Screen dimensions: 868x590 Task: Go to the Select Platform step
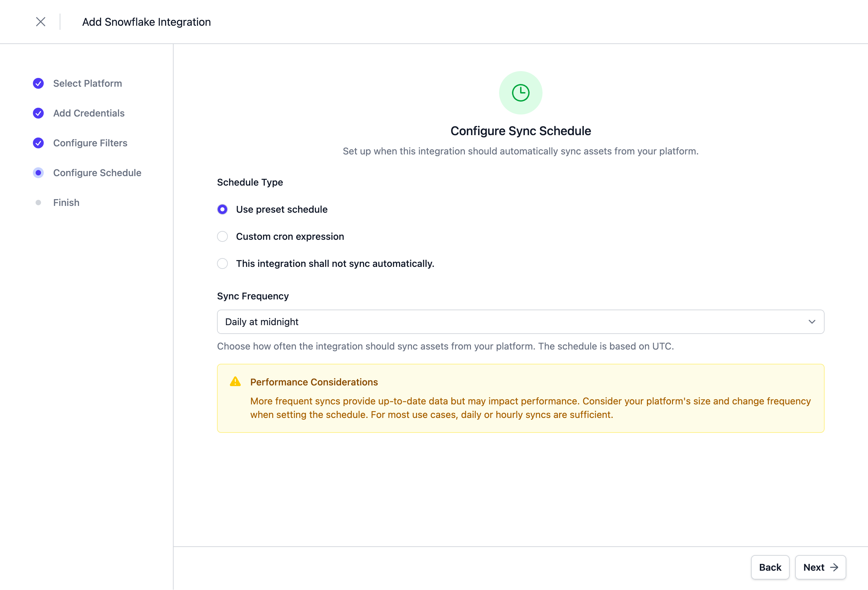pyautogui.click(x=87, y=83)
